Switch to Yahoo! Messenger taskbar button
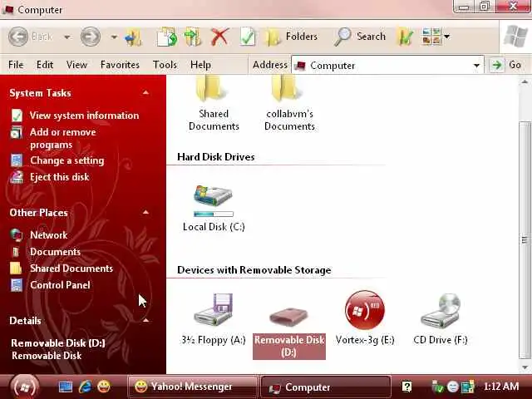Viewport: 532px width, 399px height. (192, 387)
